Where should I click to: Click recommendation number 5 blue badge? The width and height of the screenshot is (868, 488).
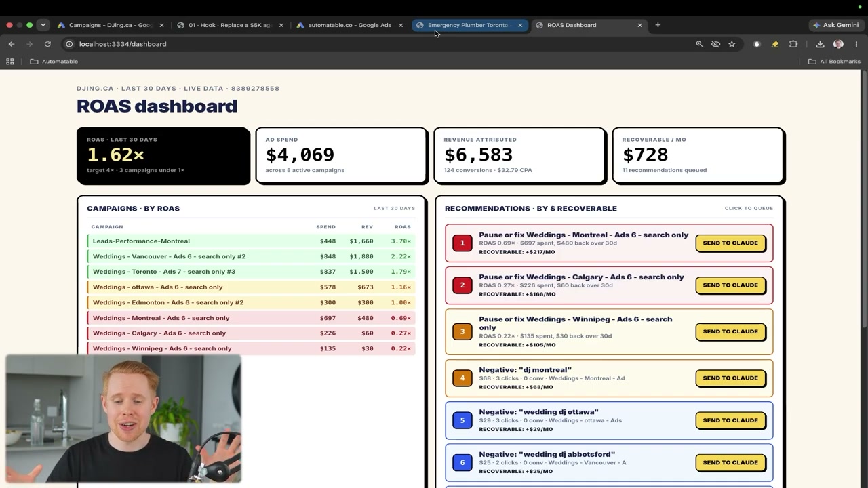(462, 420)
